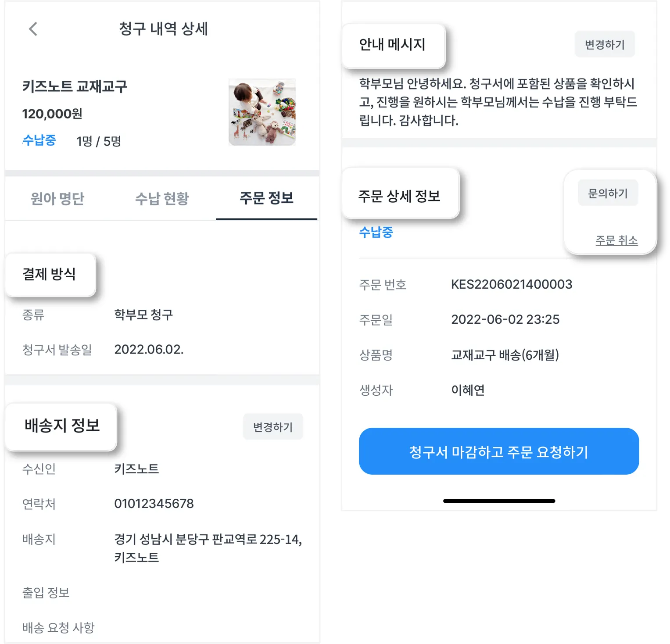Screen dimensions: 670x644
Task: Click the 주문 상세 정보 heading
Action: point(400,196)
